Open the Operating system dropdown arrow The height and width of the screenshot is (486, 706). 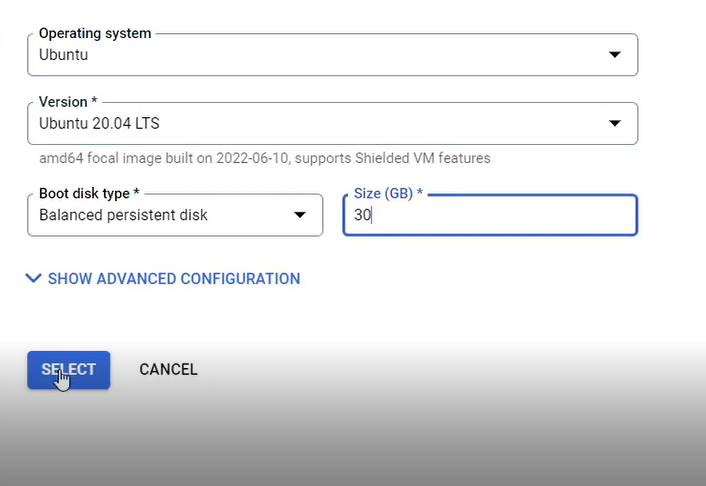pos(615,55)
